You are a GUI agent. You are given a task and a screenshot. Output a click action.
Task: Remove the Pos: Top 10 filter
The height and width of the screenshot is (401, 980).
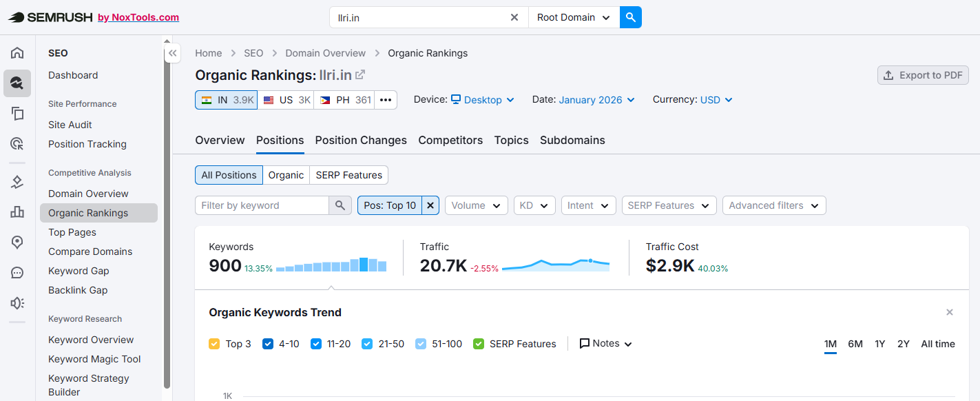(430, 205)
